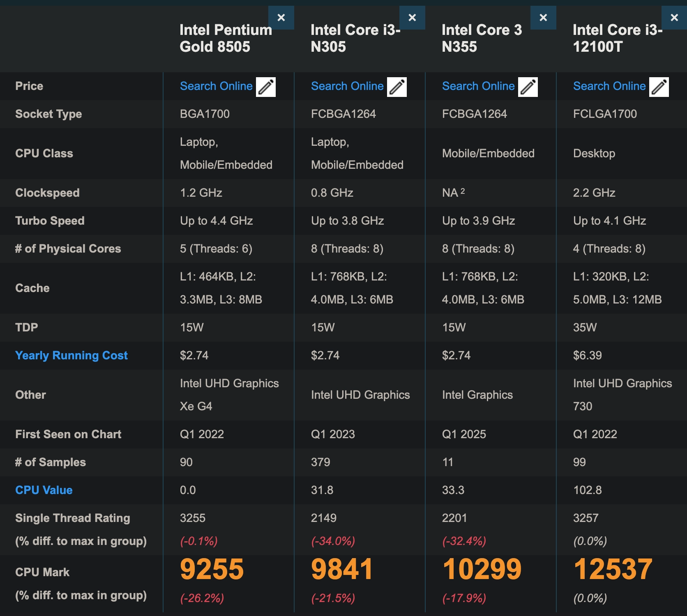Edit price for Pentium Gold 8505 pencil icon
Image resolution: width=687 pixels, height=616 pixels.
pos(266,87)
